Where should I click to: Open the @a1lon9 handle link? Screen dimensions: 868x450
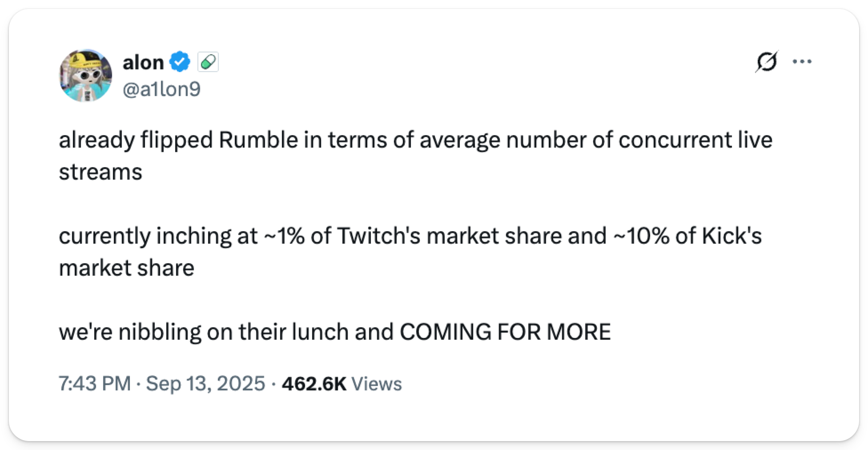click(x=161, y=89)
